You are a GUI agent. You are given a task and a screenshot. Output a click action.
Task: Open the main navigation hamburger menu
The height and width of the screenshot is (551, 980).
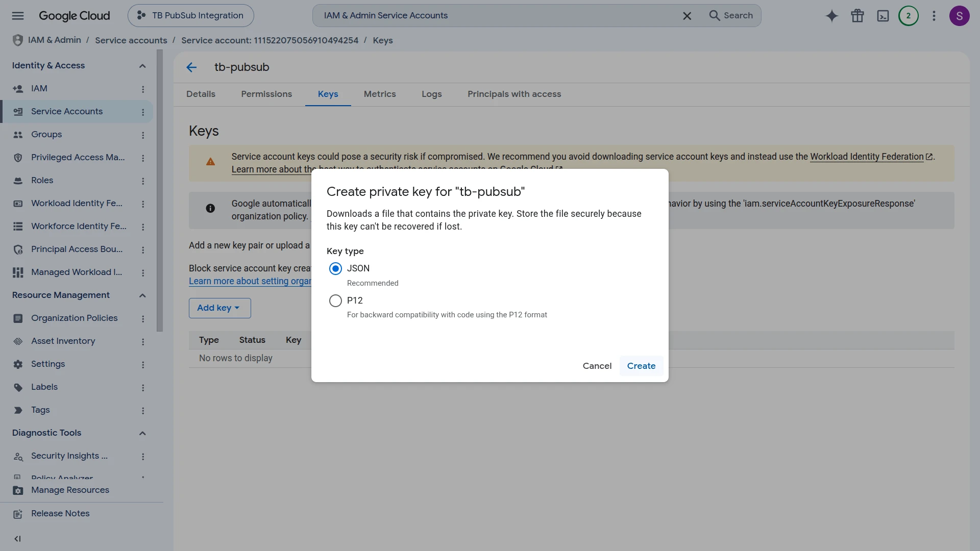[x=18, y=15]
